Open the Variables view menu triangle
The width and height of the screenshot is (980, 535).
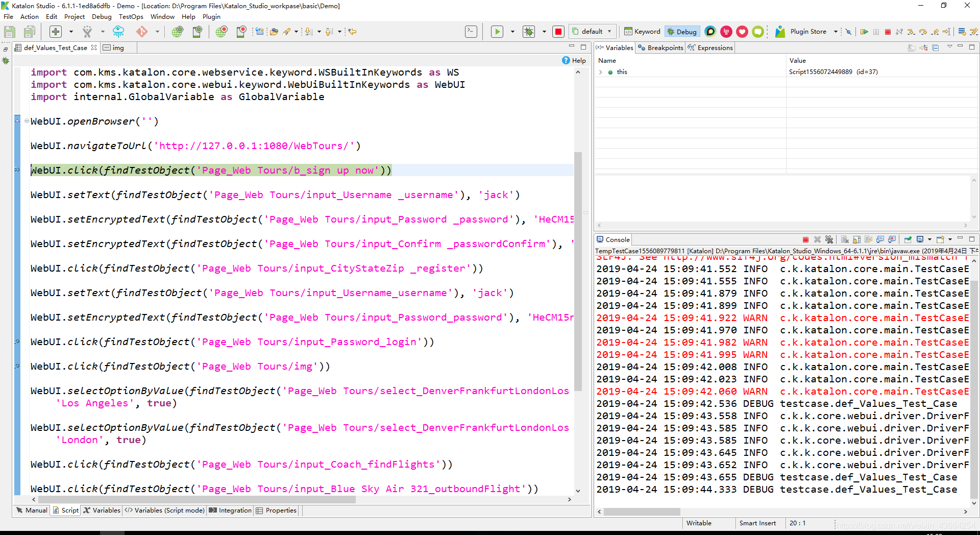tap(949, 47)
